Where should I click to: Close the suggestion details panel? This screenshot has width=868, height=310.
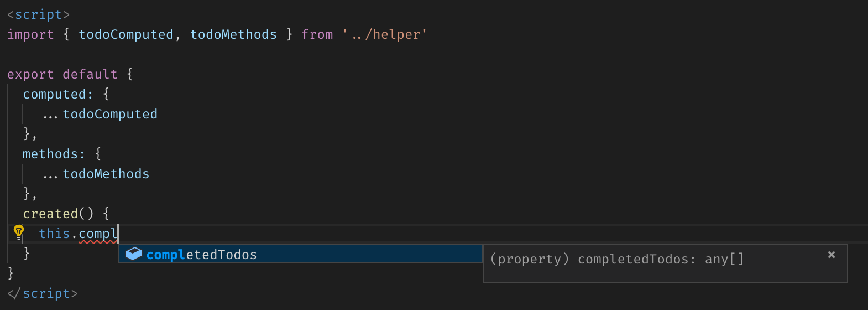pyautogui.click(x=831, y=255)
